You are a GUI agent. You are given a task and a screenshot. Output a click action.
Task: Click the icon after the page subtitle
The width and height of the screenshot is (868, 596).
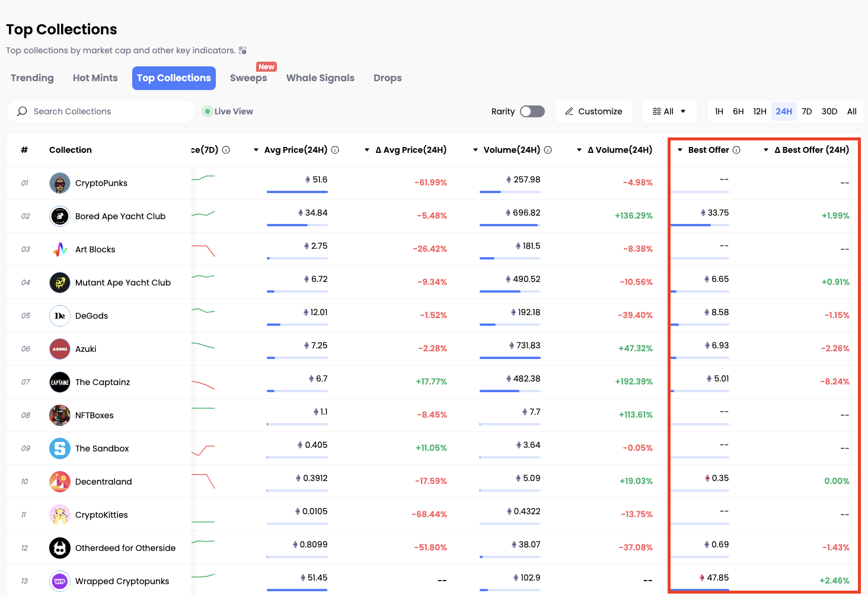tap(242, 50)
